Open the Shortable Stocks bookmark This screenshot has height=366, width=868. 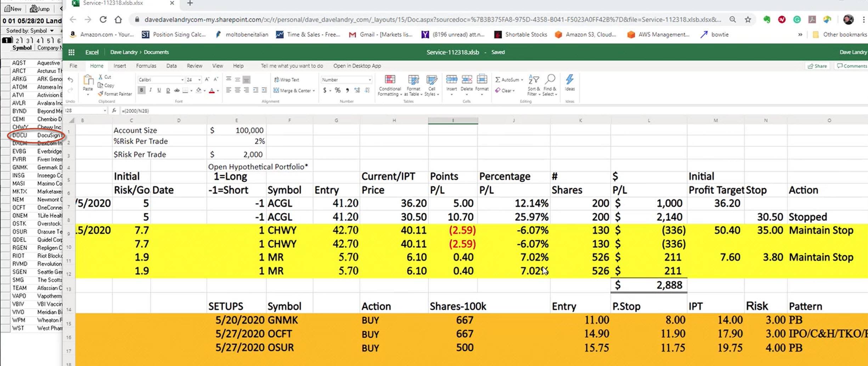tap(520, 34)
